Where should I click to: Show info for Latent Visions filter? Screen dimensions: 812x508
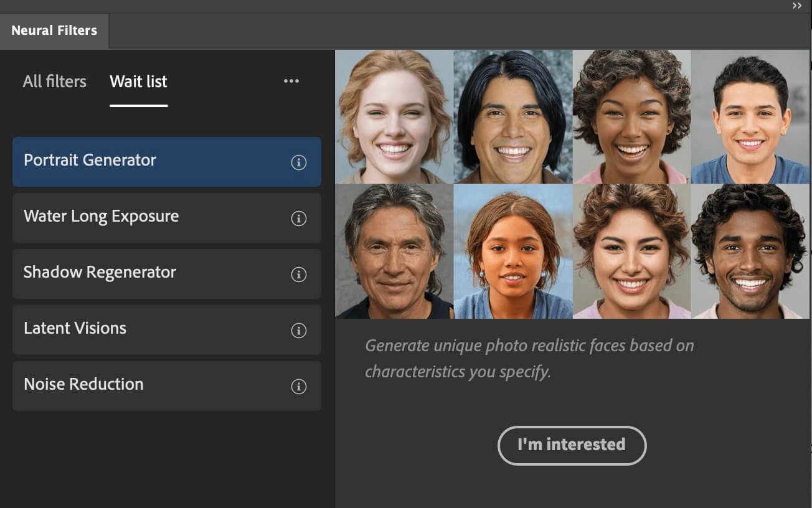[x=299, y=331]
